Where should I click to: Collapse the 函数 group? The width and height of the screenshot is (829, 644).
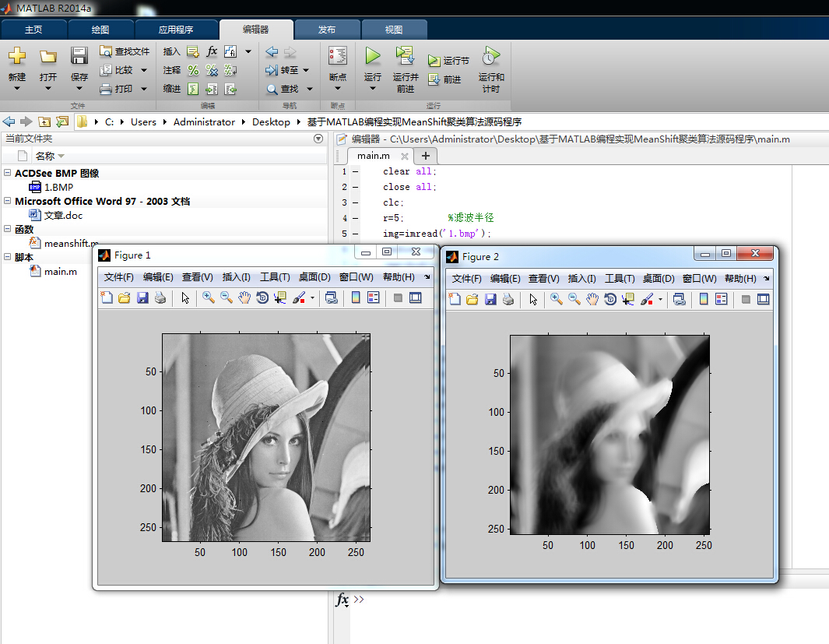8,228
